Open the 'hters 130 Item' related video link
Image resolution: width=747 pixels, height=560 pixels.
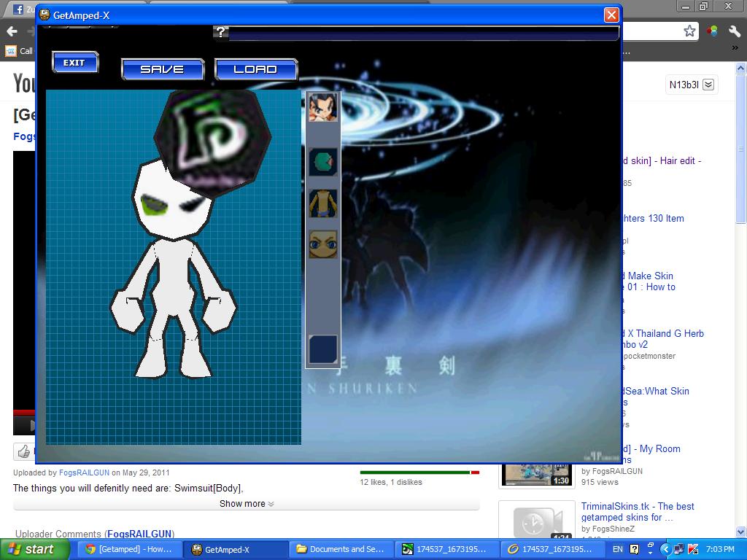pyautogui.click(x=654, y=218)
